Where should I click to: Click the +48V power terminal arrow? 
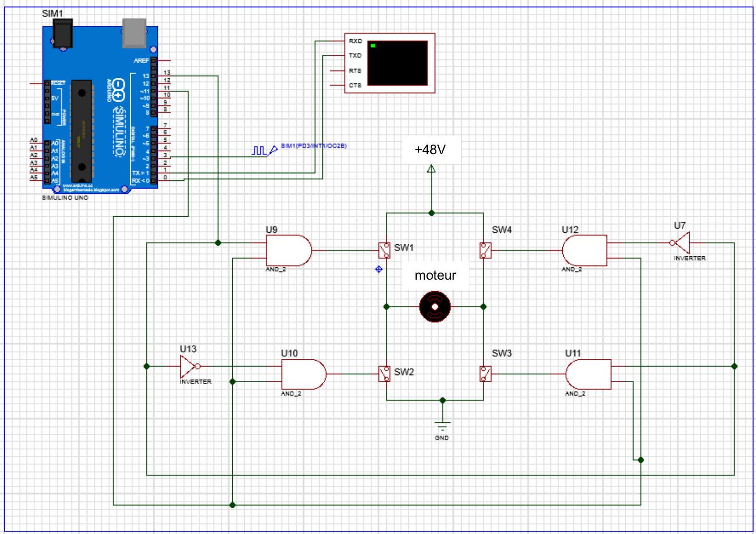pyautogui.click(x=431, y=168)
